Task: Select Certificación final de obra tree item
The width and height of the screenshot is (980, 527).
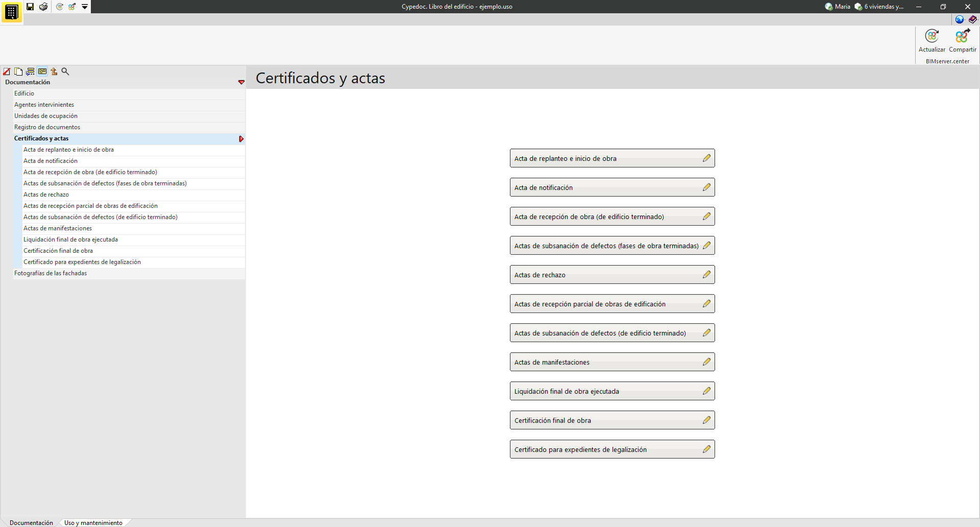Action: 134,251
